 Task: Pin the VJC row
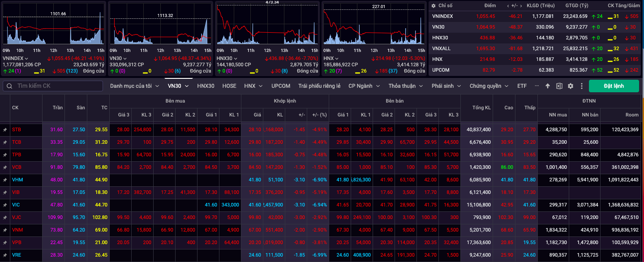pos(5,217)
